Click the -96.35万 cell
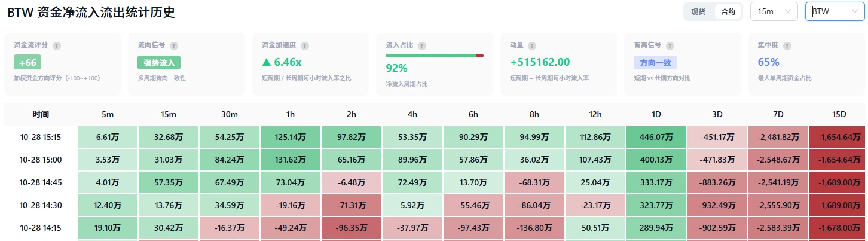 point(352,228)
